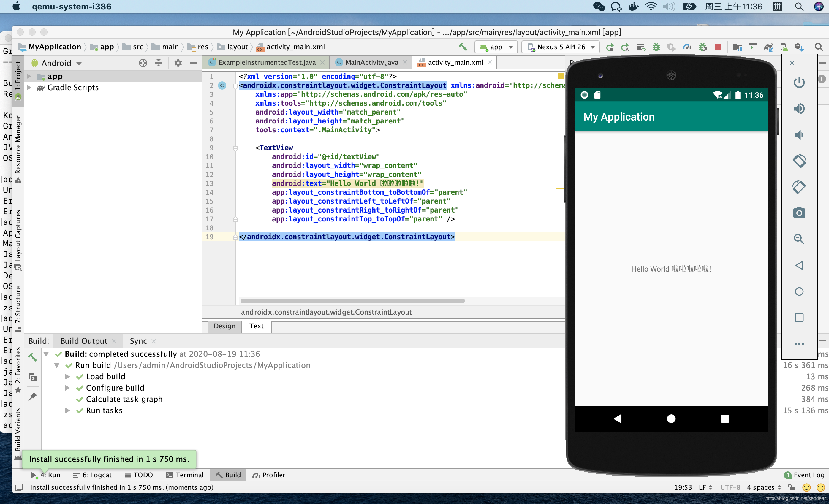829x504 pixels.
Task: Click emulator sidebar Overview square
Action: [x=799, y=317]
